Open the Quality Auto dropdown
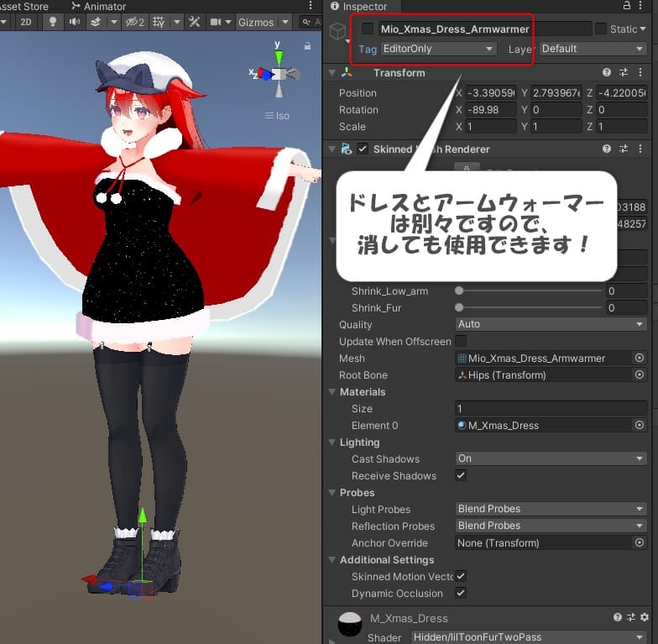 [551, 324]
